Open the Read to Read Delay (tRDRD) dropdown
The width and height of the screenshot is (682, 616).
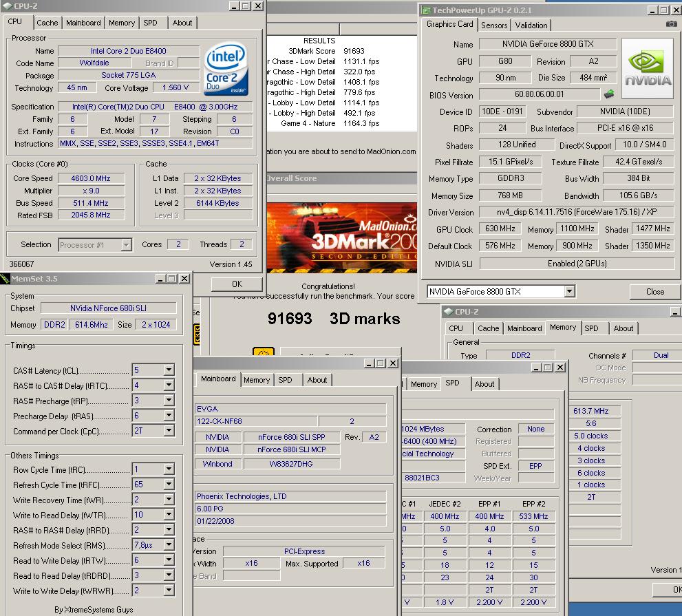point(169,575)
